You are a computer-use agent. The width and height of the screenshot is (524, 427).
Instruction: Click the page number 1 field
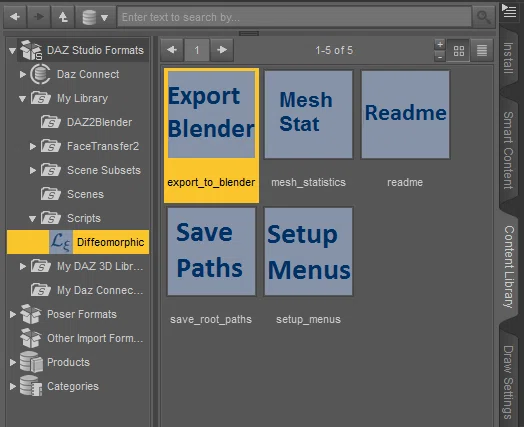pos(197,50)
